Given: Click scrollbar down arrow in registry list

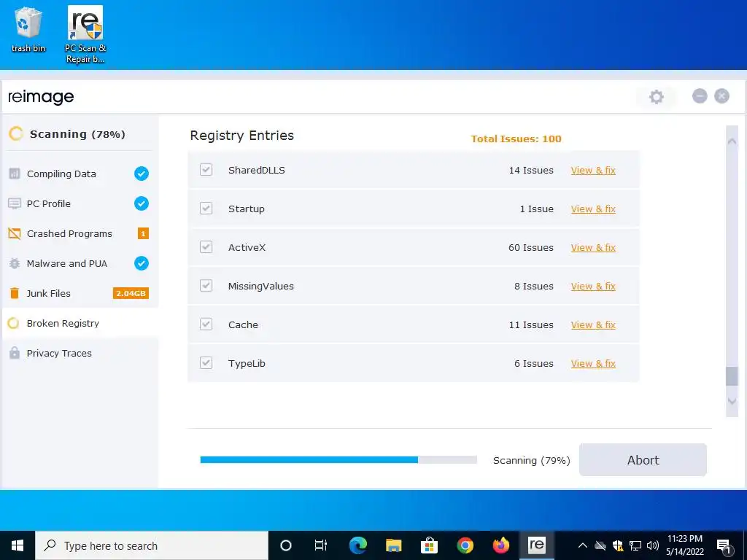Looking at the screenshot, I should pyautogui.click(x=732, y=402).
